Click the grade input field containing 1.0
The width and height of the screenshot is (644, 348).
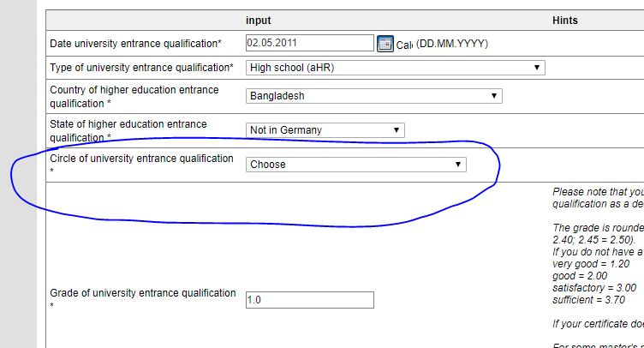click(x=309, y=300)
